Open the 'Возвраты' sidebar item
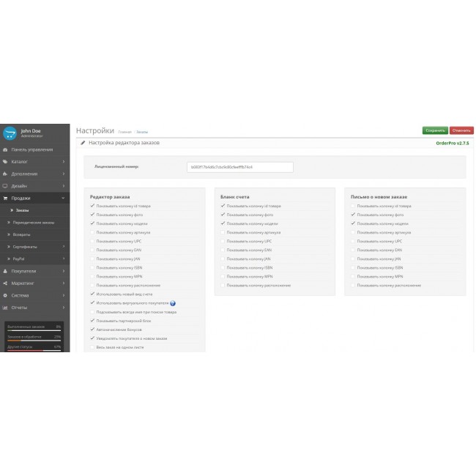The image size is (476, 476). coord(22,234)
